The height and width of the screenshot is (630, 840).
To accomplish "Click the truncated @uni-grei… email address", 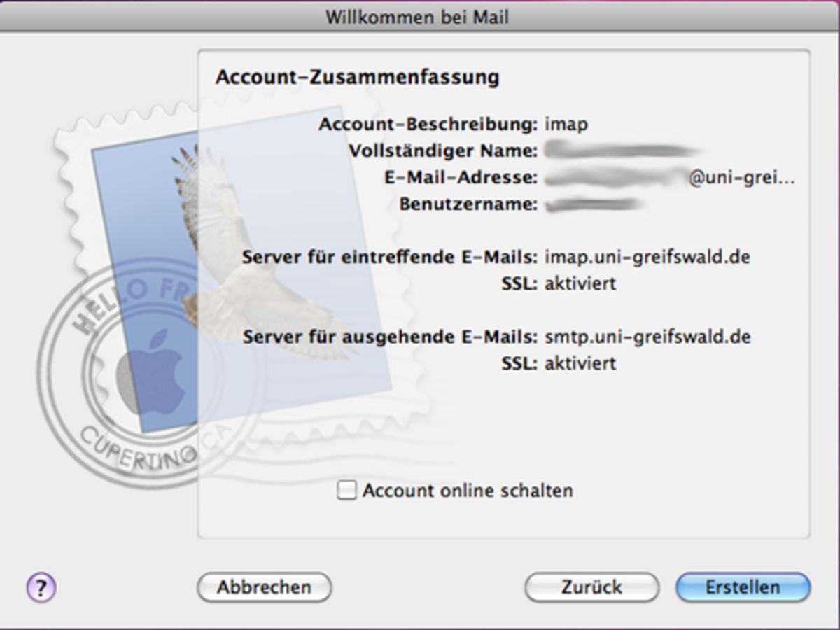I will tap(742, 178).
